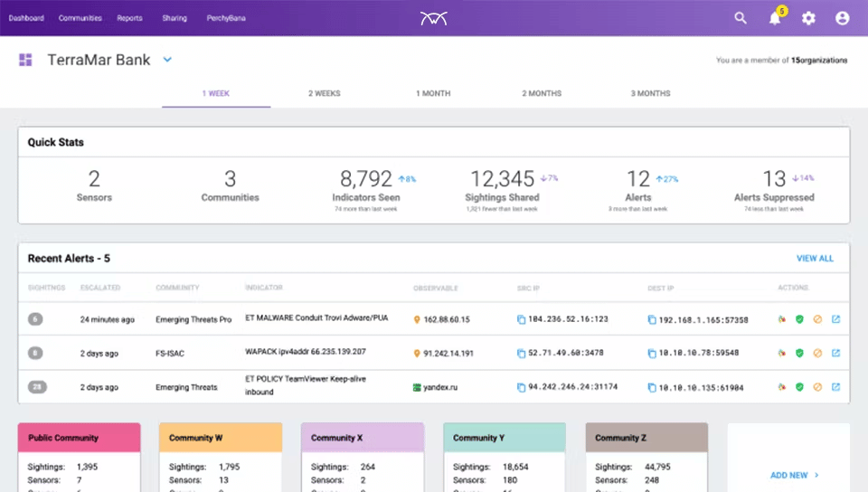Click the purple grid icon beside TerraMar Bank
This screenshot has height=492, width=868.
point(25,60)
